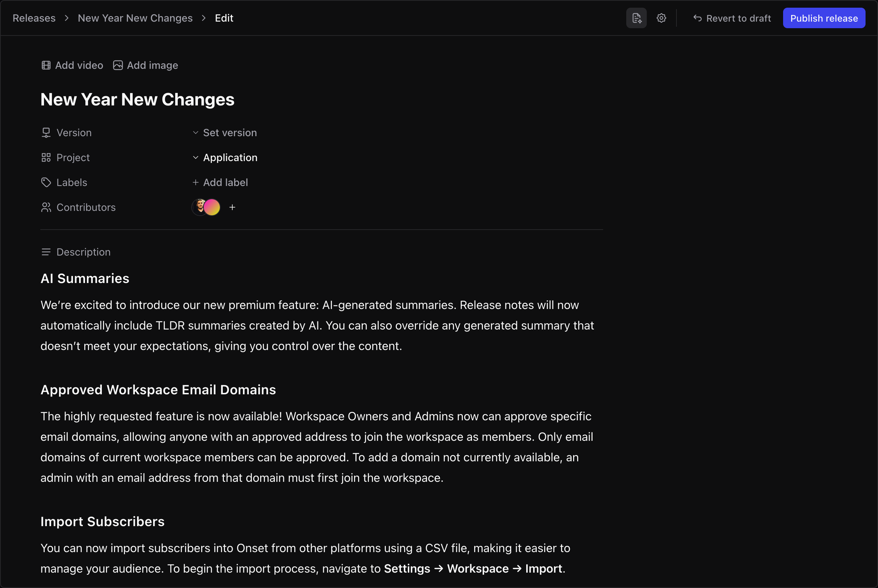Image resolution: width=878 pixels, height=588 pixels.
Task: Click the Project grid icon
Action: point(46,157)
